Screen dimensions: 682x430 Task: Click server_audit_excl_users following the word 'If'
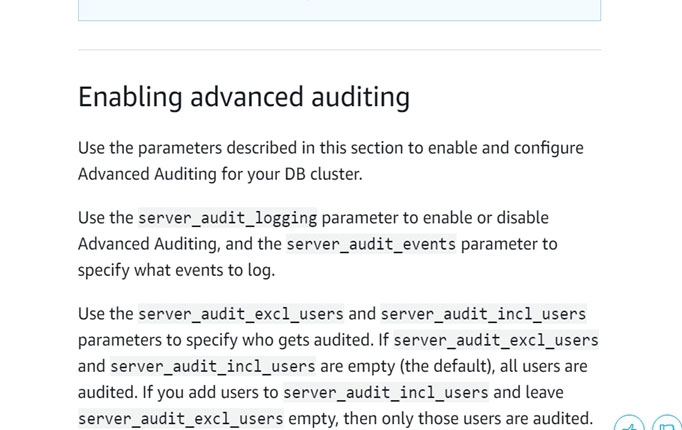[x=496, y=340]
